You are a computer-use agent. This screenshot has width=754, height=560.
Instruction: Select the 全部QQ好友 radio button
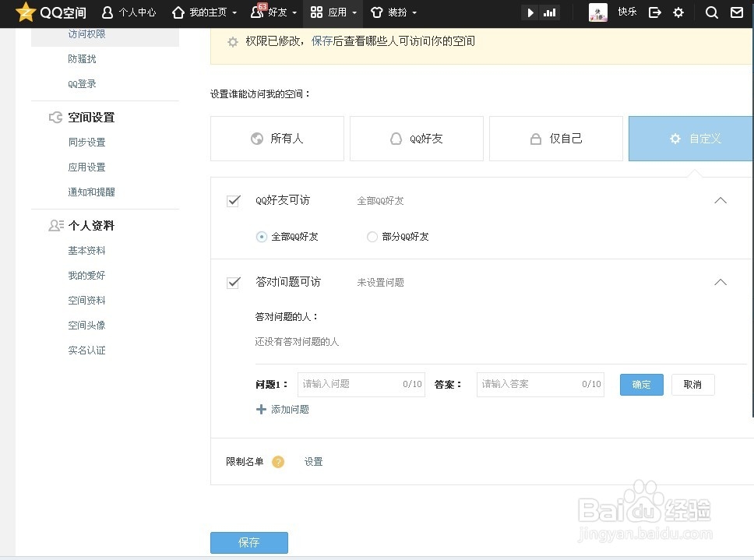262,237
